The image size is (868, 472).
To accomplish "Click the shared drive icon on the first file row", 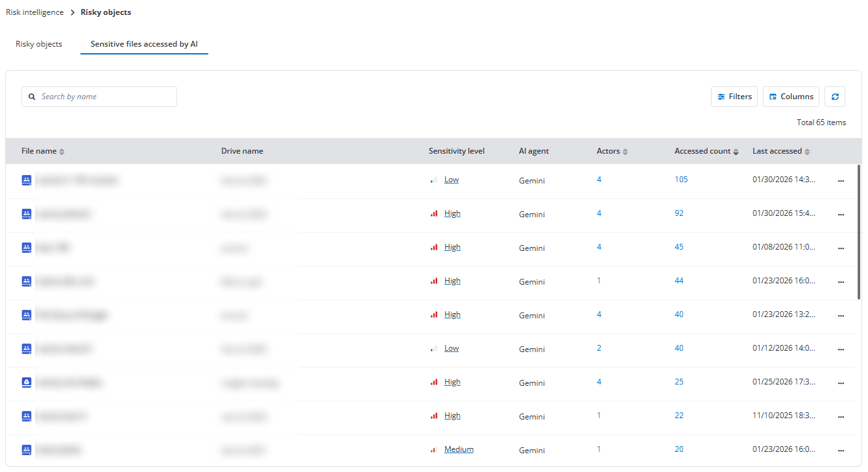I will (26, 180).
